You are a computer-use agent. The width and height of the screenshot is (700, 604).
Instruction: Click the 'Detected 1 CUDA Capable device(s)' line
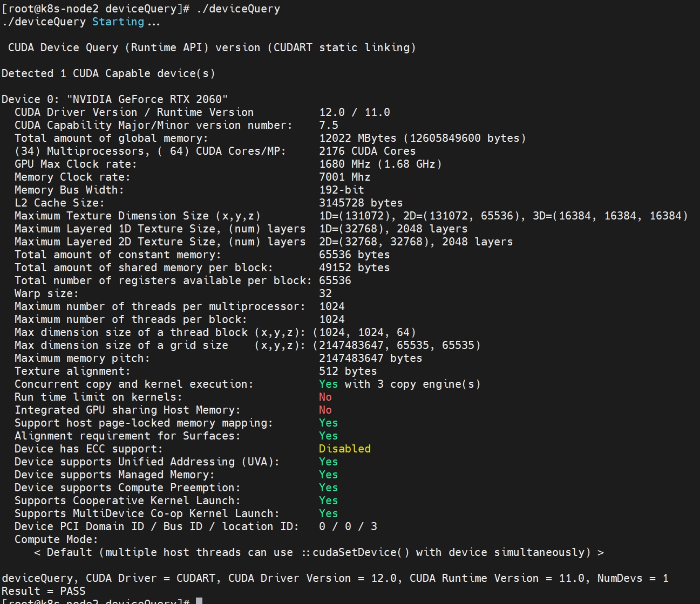108,73
